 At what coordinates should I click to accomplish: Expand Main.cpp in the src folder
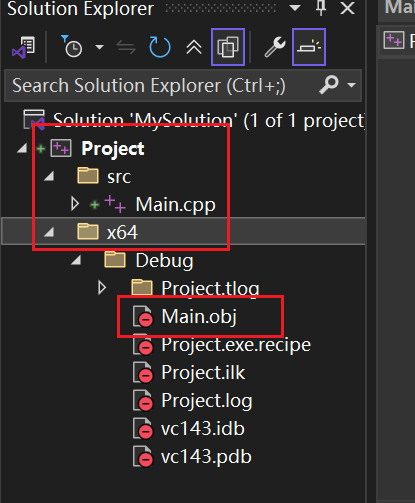(x=75, y=204)
